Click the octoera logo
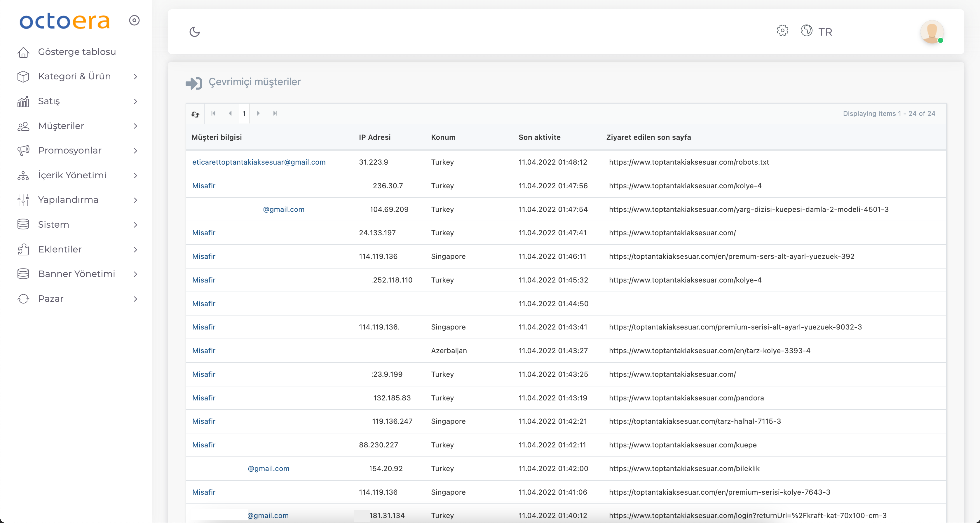980x523 pixels. (x=65, y=21)
